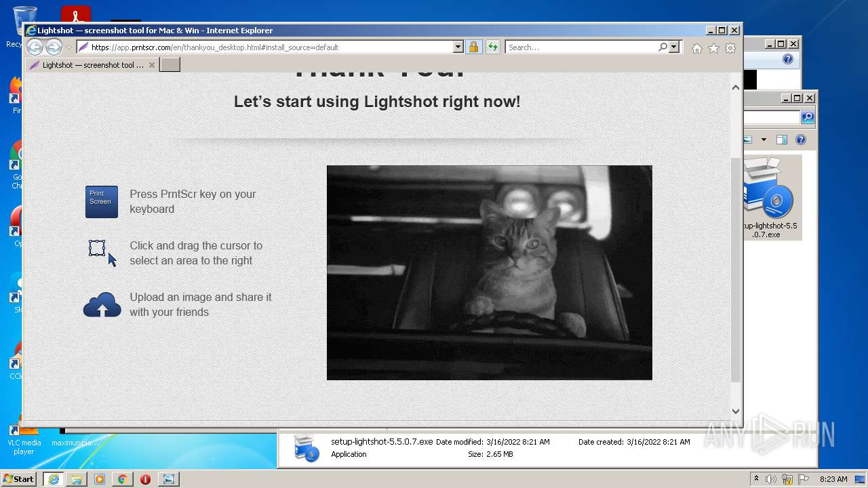The image size is (868, 488).
Task: Open the Adobe Reader desktop shortcut
Action: tap(75, 15)
